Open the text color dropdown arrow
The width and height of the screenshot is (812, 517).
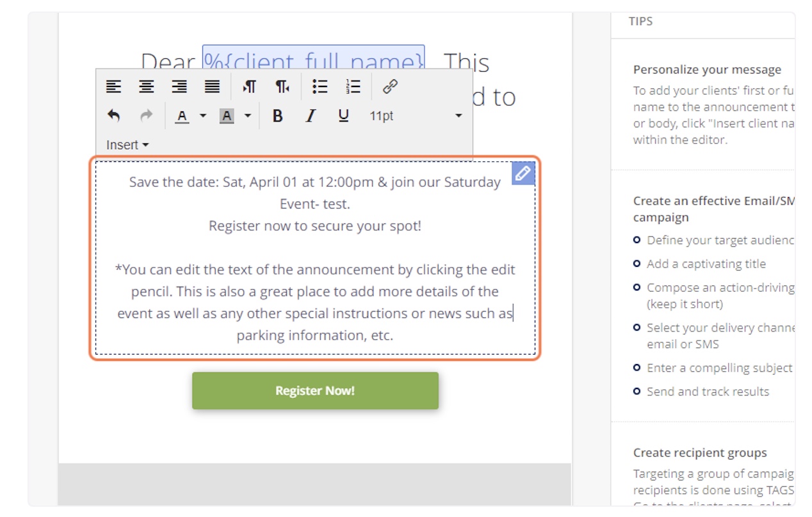pos(203,116)
